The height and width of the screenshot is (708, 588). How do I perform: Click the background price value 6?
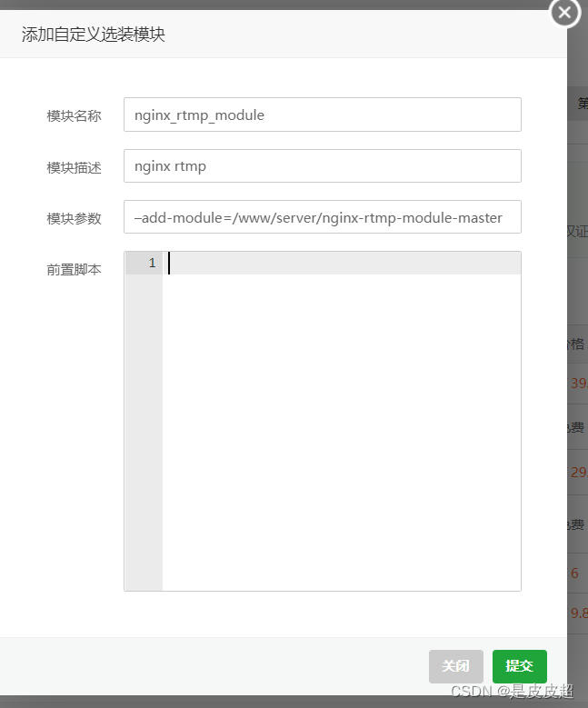[574, 573]
